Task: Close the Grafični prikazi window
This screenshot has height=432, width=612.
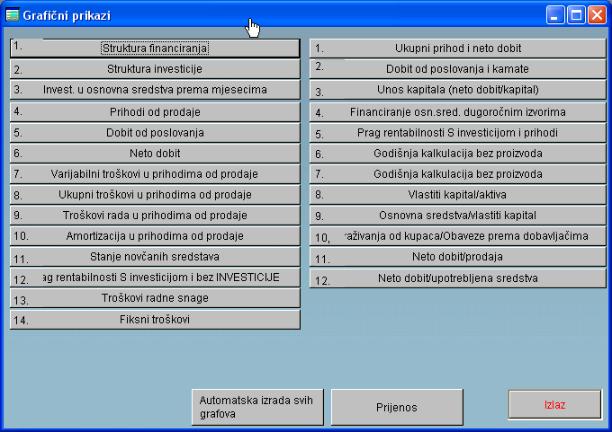Action: [597, 15]
